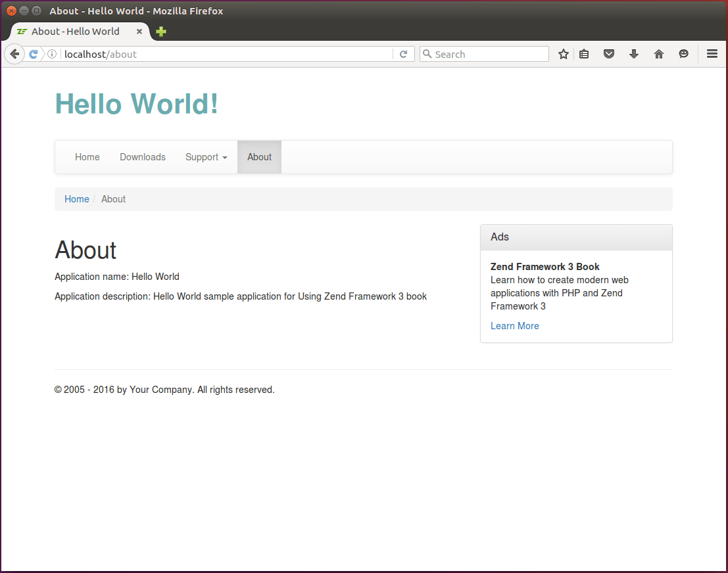Open a new tab with the plus button

pyautogui.click(x=160, y=31)
